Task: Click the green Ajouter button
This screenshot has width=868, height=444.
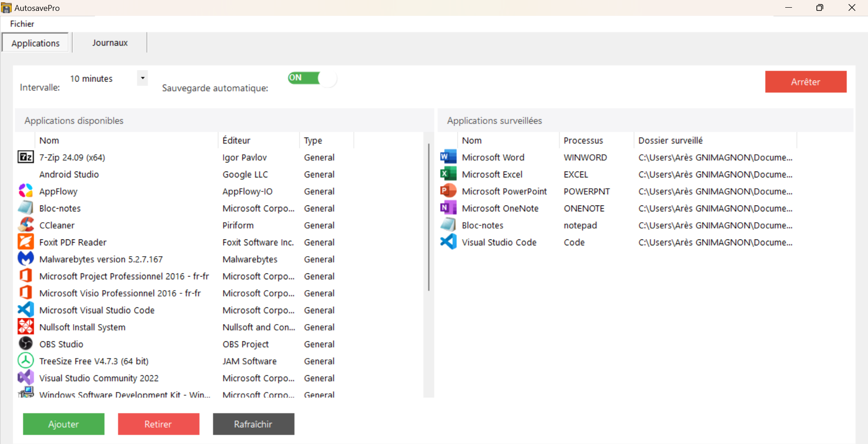Action: (64, 424)
